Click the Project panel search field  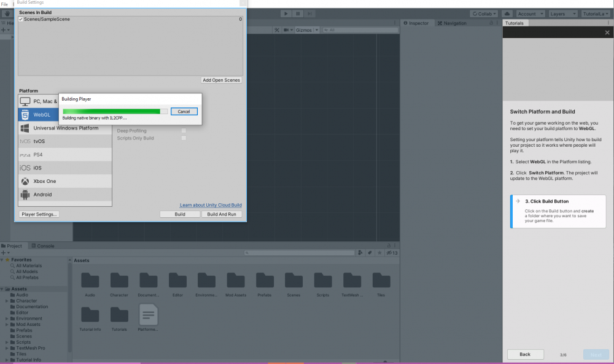(x=299, y=253)
